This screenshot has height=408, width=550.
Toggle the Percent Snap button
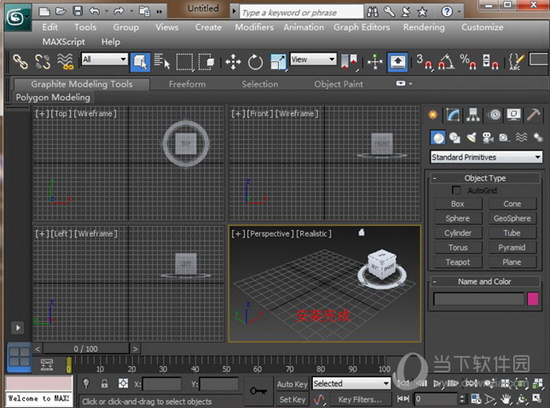point(469,62)
